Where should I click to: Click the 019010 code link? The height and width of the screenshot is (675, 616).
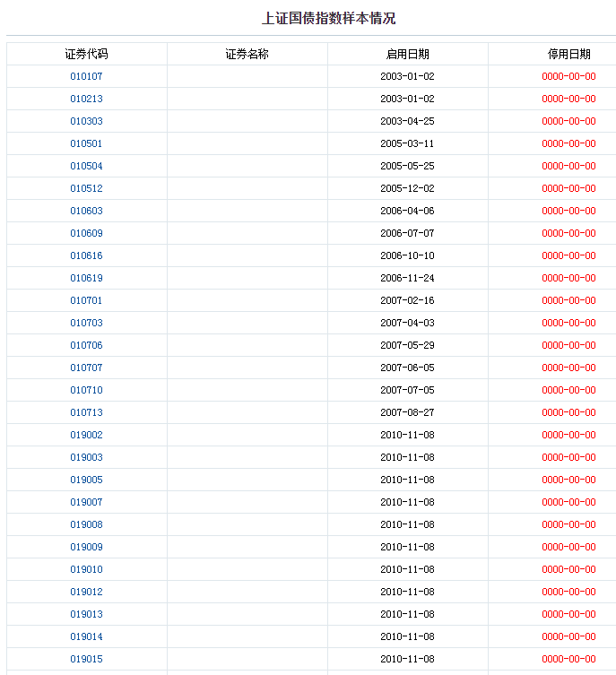click(86, 569)
